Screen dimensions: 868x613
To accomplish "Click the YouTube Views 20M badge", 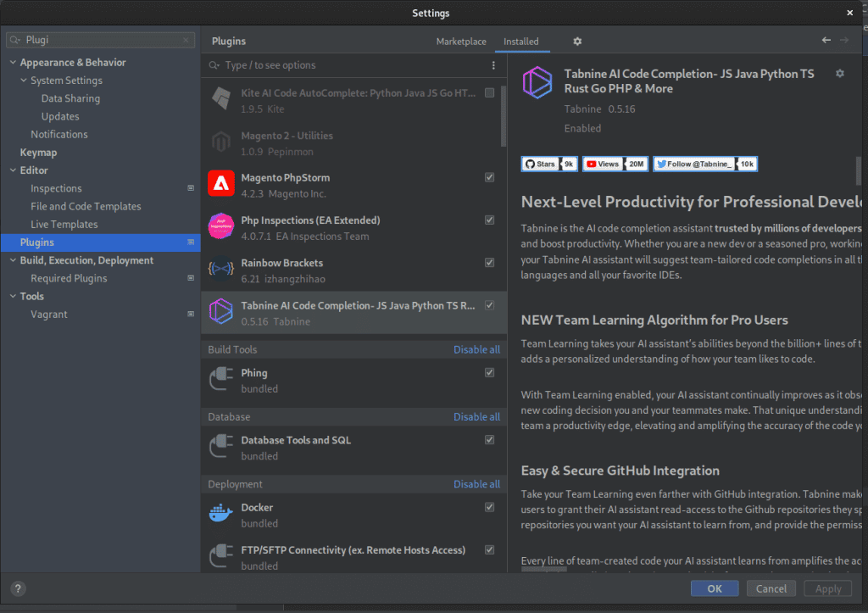I will click(x=615, y=164).
